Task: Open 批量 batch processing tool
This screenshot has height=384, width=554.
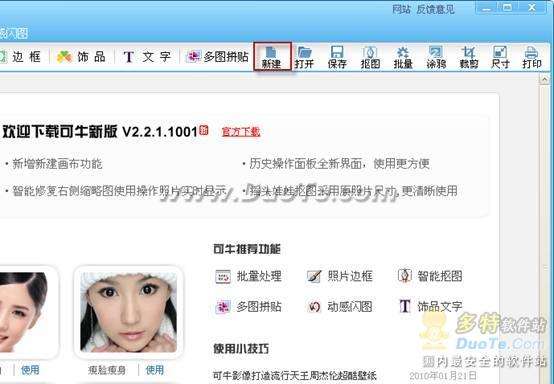Action: click(x=403, y=57)
